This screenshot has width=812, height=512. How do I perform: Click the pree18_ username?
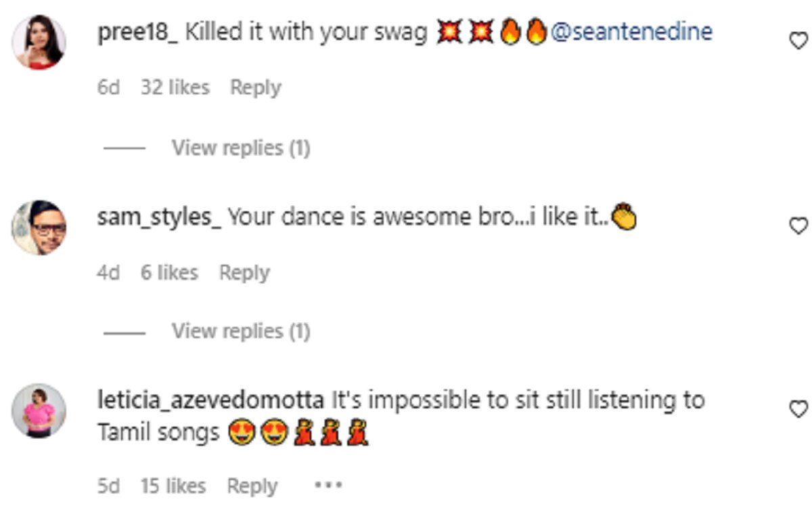pyautogui.click(x=138, y=33)
